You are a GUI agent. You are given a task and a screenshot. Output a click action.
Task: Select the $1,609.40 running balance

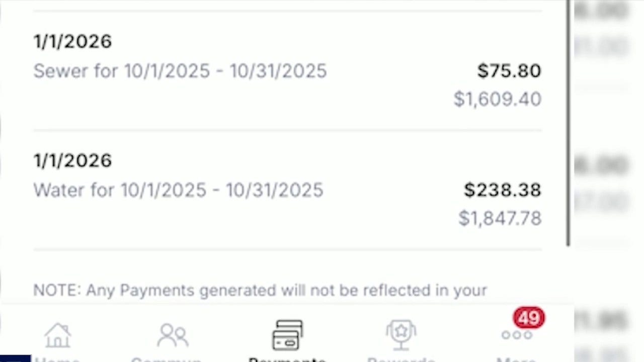pos(497,99)
